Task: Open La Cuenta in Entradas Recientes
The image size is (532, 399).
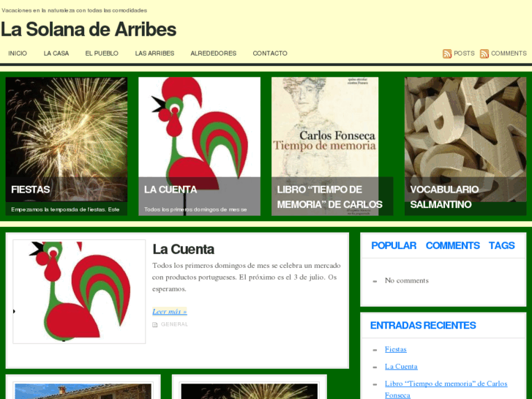Action: [401, 367]
